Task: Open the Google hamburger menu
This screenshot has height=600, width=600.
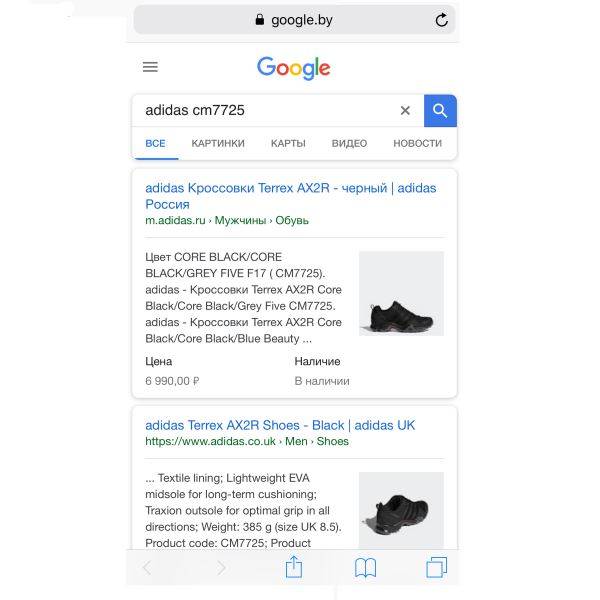Action: point(150,67)
